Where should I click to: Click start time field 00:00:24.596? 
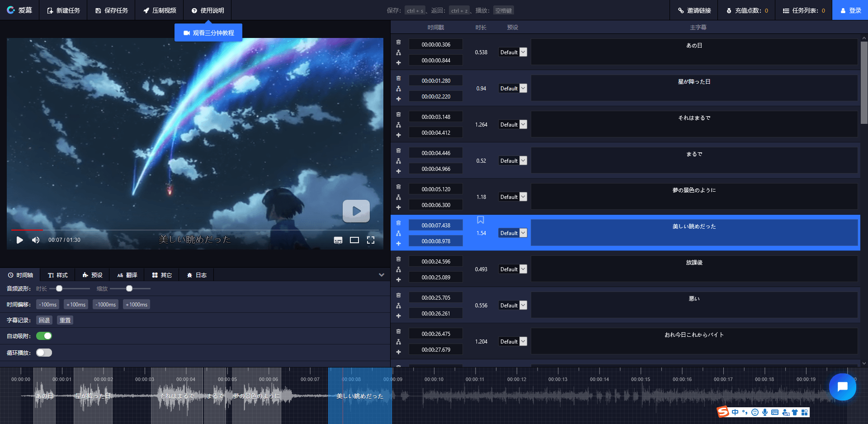pyautogui.click(x=436, y=261)
